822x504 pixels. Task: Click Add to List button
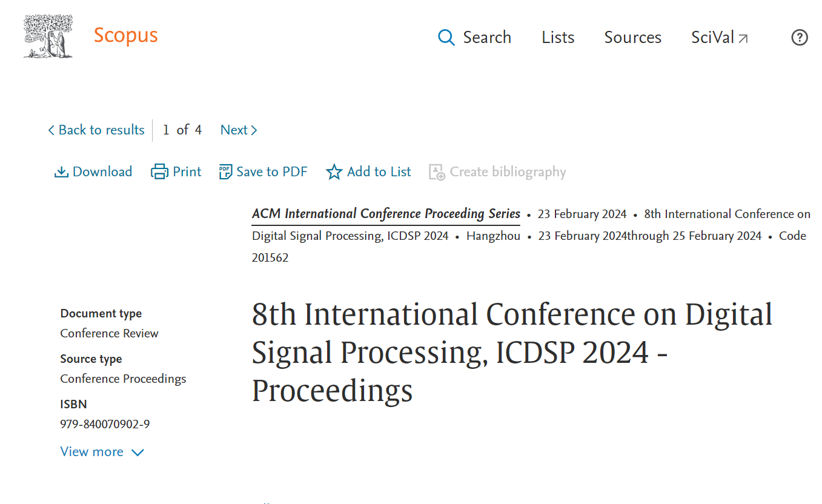(368, 172)
